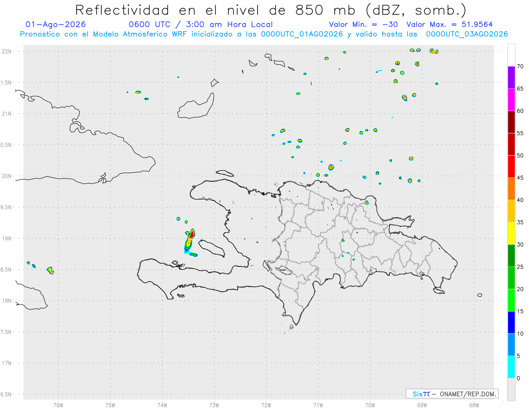Pick the dark green 25–30 dBZ colorbar segment

click(x=511, y=256)
